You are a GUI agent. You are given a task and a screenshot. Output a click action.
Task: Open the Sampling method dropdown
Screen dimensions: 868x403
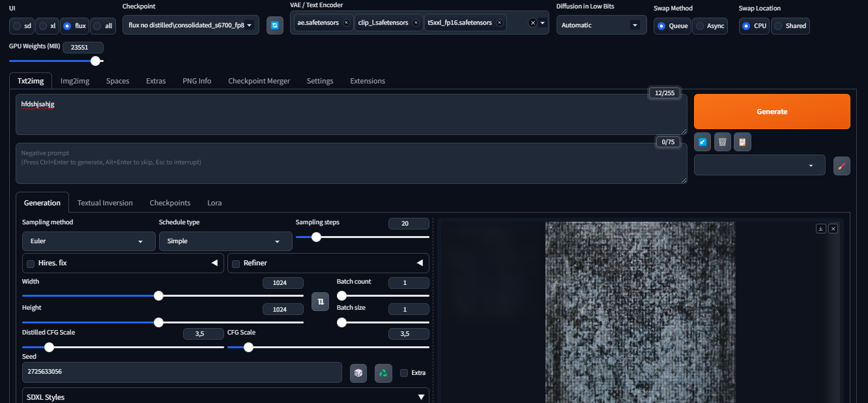pos(80,241)
